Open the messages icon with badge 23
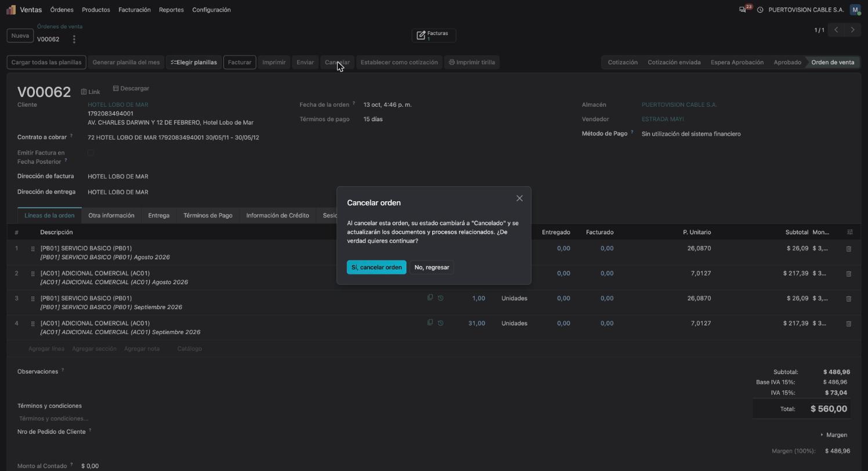The width and height of the screenshot is (868, 471). (x=743, y=10)
